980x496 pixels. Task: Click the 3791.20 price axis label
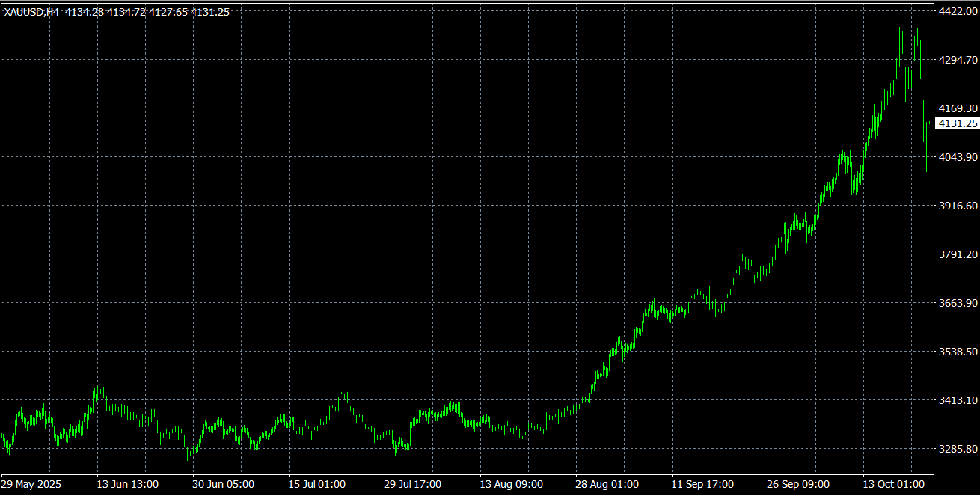958,254
